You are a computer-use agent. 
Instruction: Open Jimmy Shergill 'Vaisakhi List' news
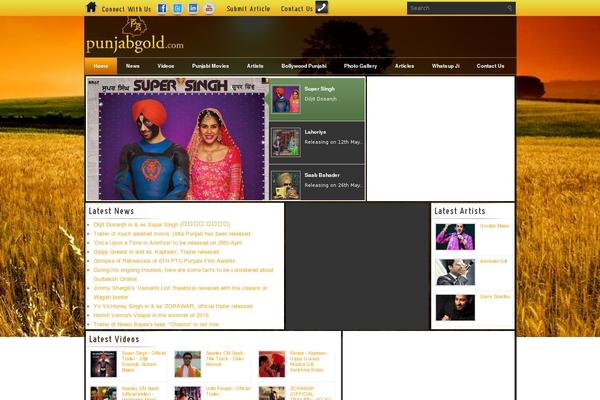[x=180, y=292]
